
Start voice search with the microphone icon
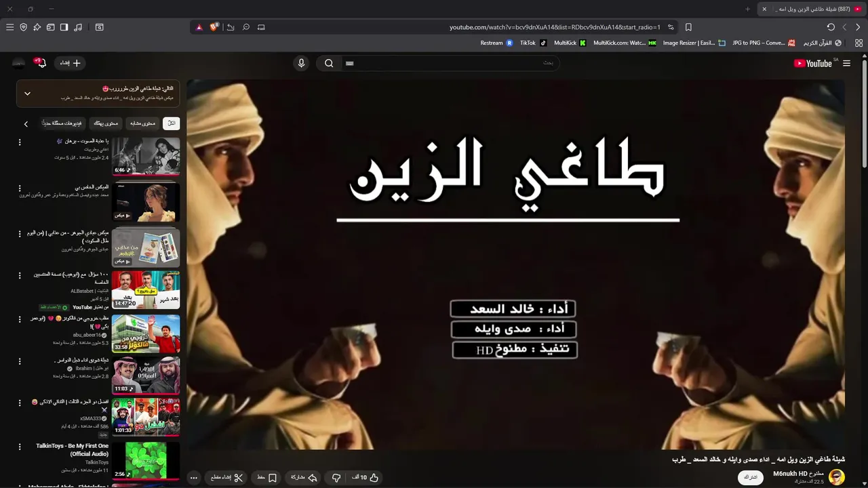click(x=302, y=63)
